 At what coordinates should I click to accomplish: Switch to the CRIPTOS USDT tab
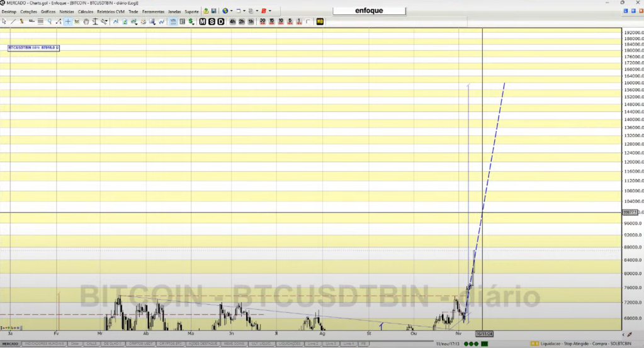click(x=140, y=344)
